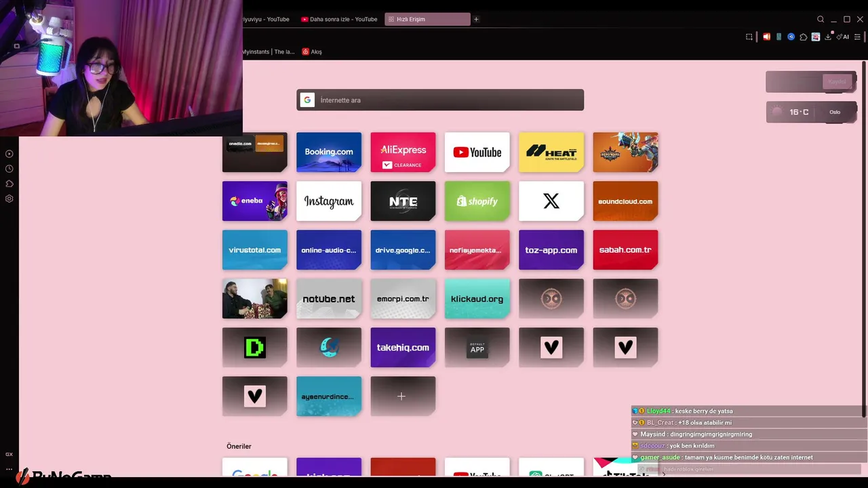Open the Extensions cube icon in sidebar
Screen dimensions: 868x488
9,184
